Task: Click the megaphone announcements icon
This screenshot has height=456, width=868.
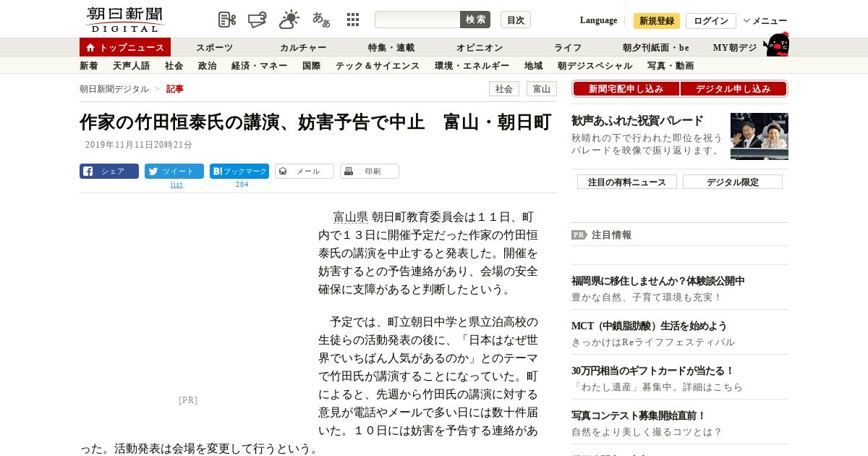Action: (258, 20)
